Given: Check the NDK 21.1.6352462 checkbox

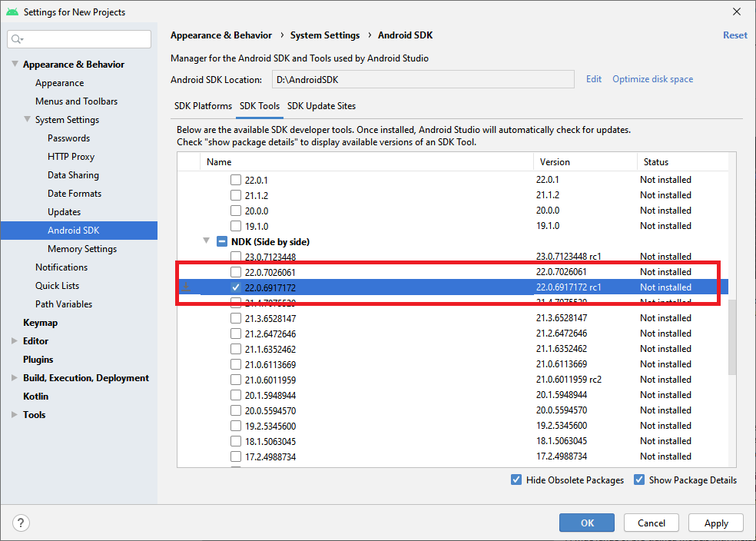Looking at the screenshot, I should [x=236, y=349].
